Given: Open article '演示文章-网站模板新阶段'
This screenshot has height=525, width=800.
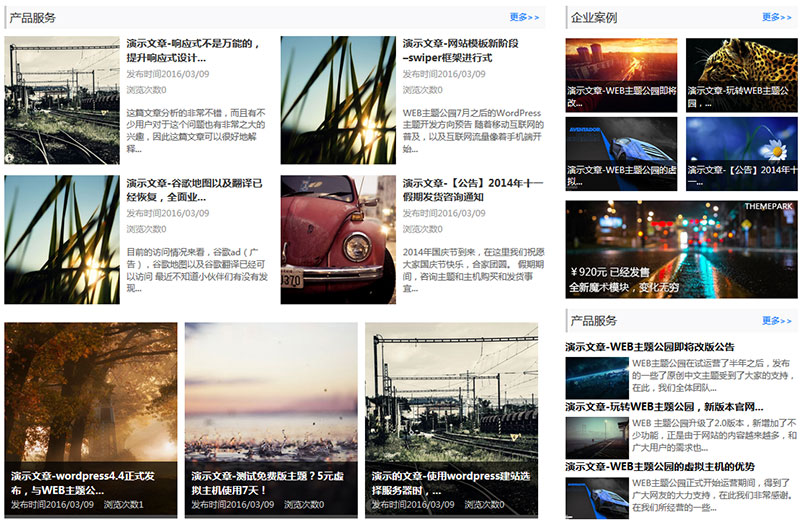Looking at the screenshot, I should click(x=470, y=50).
